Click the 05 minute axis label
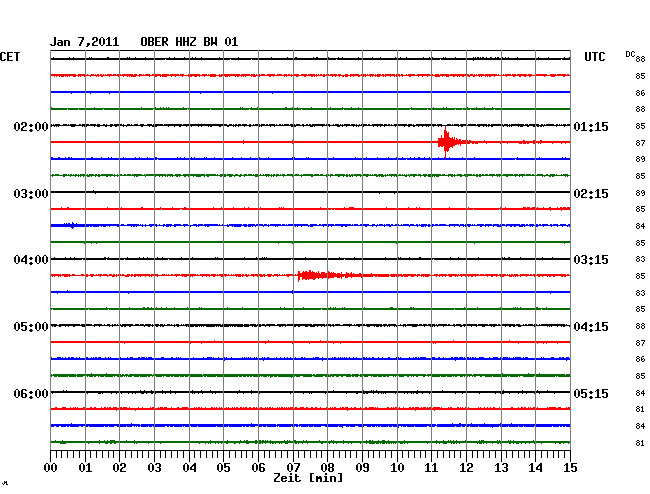This screenshot has height=494, width=650. pos(223,468)
